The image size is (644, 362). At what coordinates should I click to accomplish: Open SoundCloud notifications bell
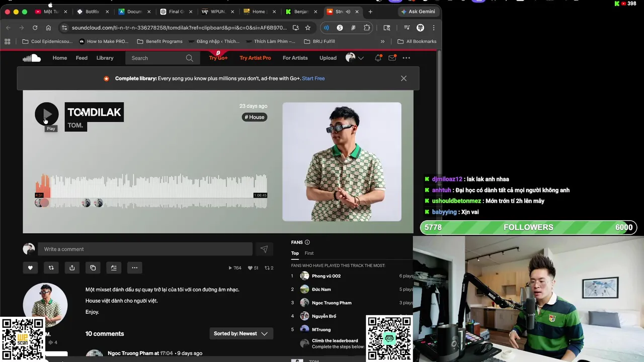378,58
